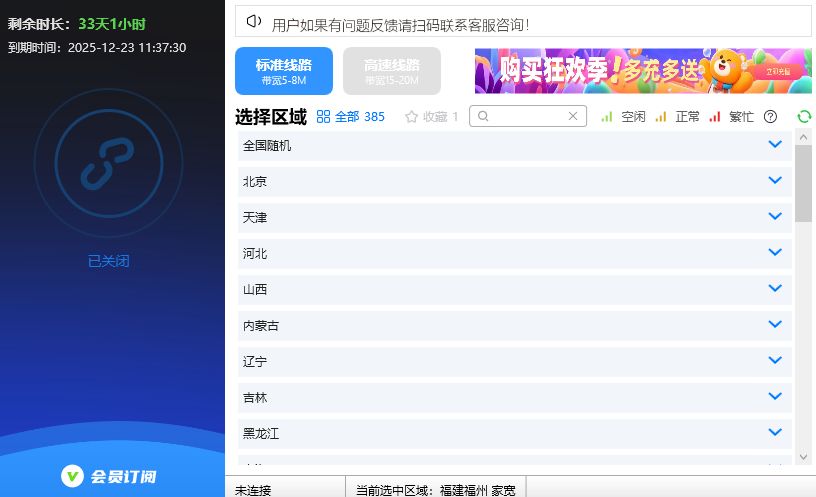Filter regions by 繁忙 status
Viewport: 816px width, 497px height.
coord(731,117)
